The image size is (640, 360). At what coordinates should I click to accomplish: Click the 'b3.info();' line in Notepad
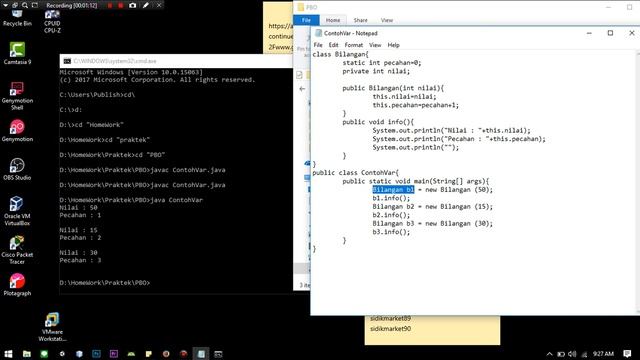[391, 232]
